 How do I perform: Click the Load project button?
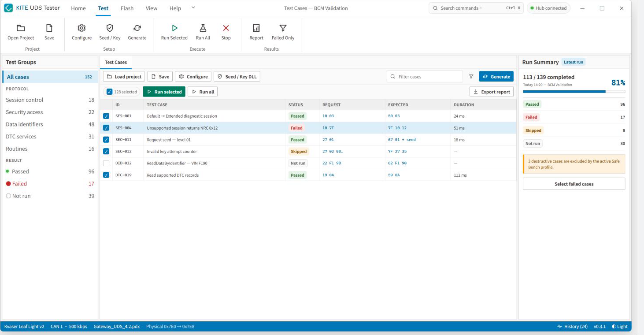click(x=124, y=77)
